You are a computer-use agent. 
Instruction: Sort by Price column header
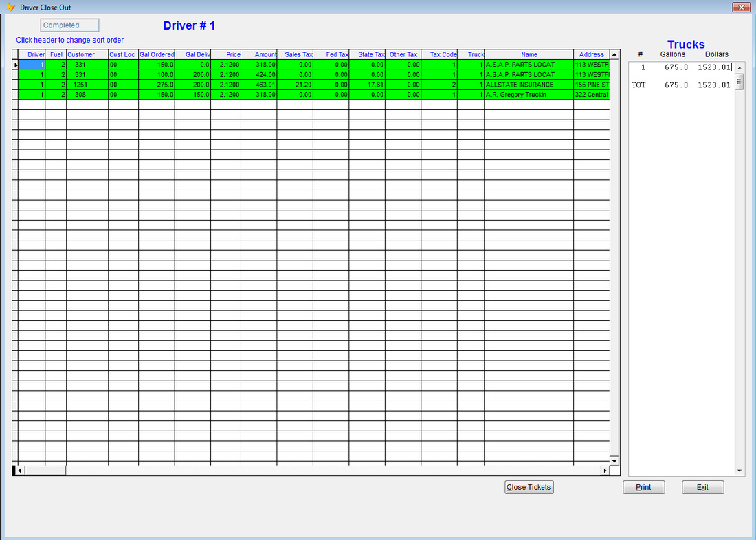[226, 54]
